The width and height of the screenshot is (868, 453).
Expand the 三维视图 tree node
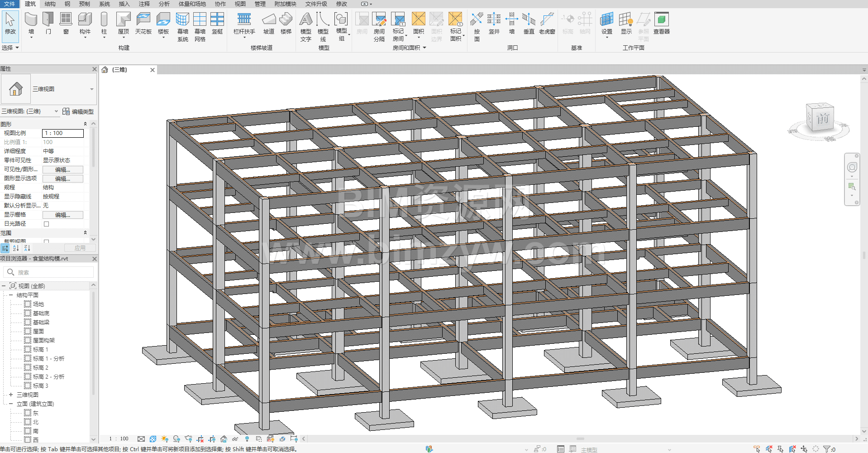[x=11, y=395]
